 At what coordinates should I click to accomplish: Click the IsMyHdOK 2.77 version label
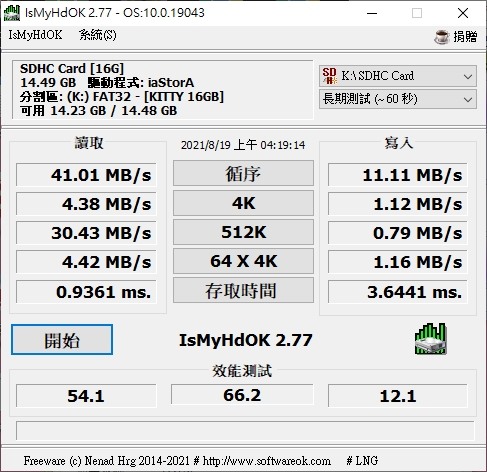point(246,340)
